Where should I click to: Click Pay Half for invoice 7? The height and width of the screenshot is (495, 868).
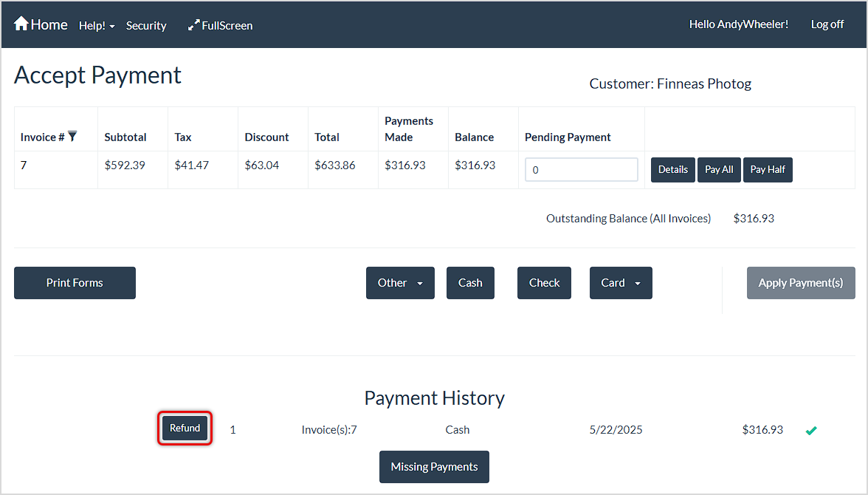[768, 169]
